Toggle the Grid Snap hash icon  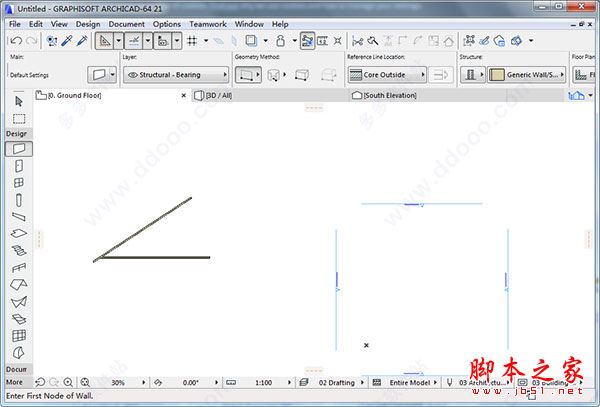pos(192,41)
